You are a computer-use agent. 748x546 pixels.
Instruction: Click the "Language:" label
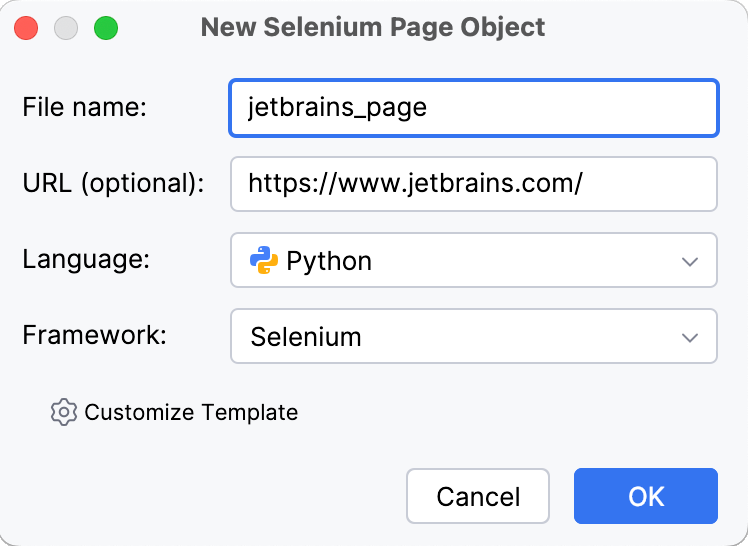[86, 260]
